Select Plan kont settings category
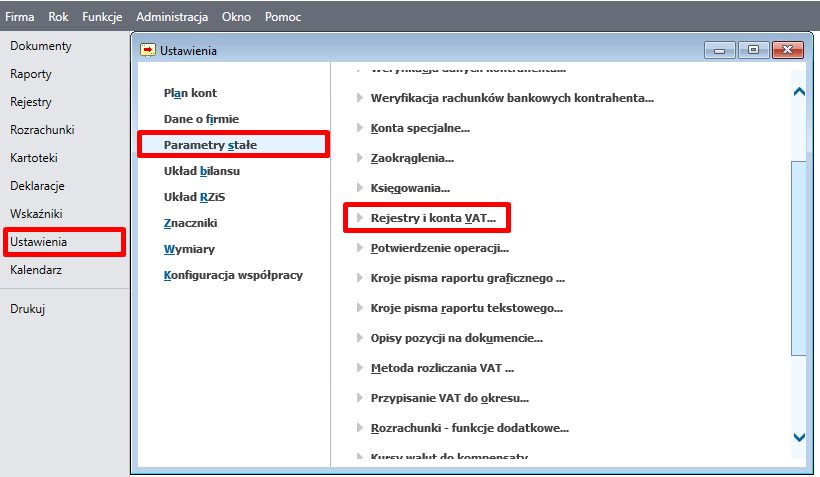 click(190, 93)
